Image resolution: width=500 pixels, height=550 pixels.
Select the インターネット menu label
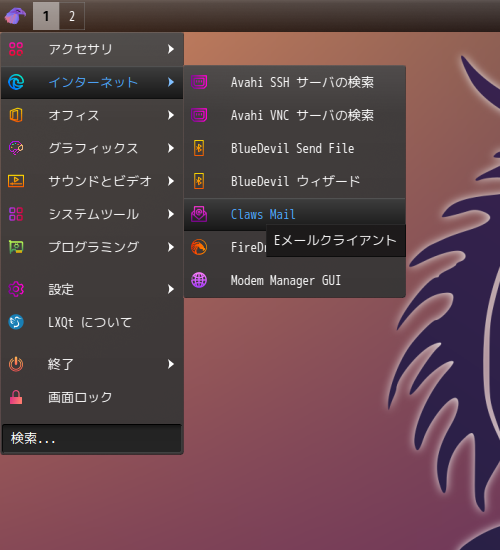click(93, 82)
